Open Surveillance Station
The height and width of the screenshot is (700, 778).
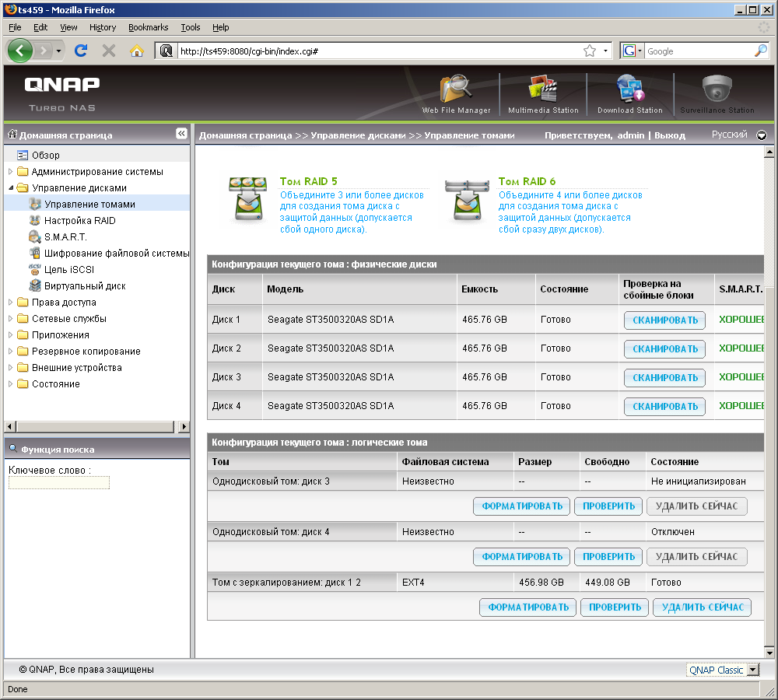point(717,94)
